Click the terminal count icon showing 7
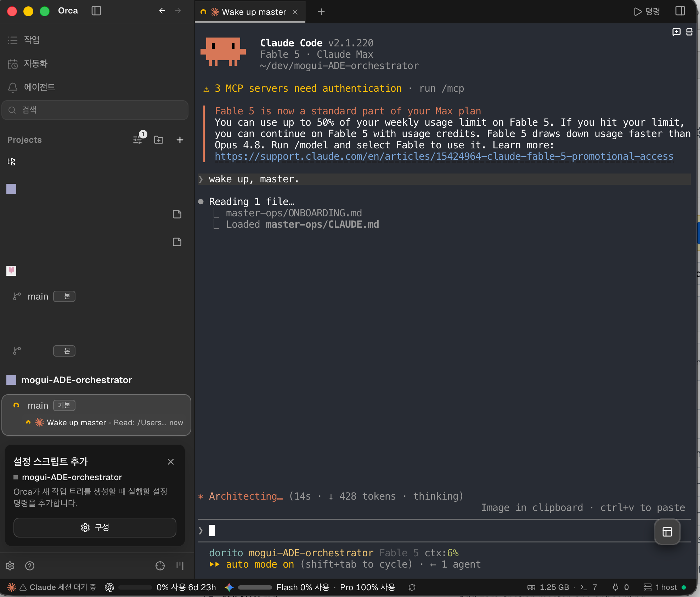700x597 pixels. [588, 587]
